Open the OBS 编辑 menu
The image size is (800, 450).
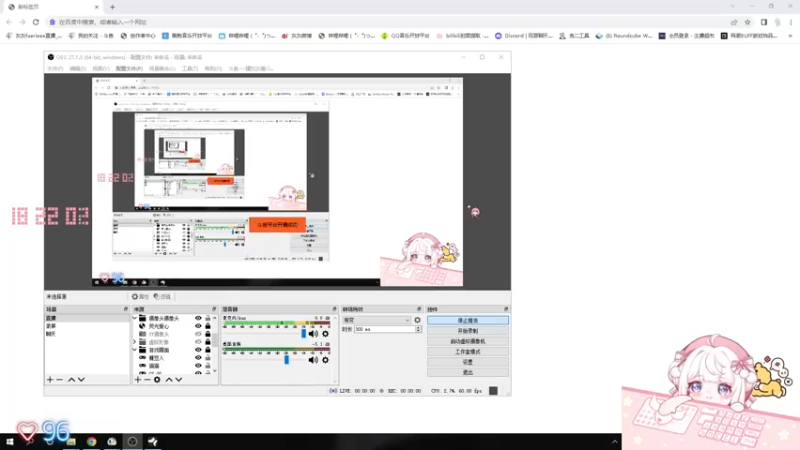click(78, 68)
